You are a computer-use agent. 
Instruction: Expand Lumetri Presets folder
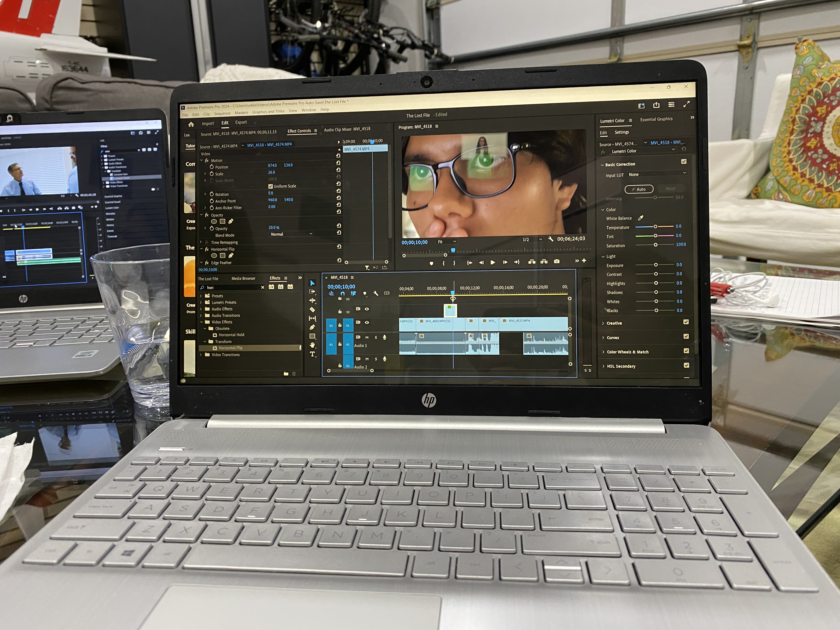click(x=201, y=303)
